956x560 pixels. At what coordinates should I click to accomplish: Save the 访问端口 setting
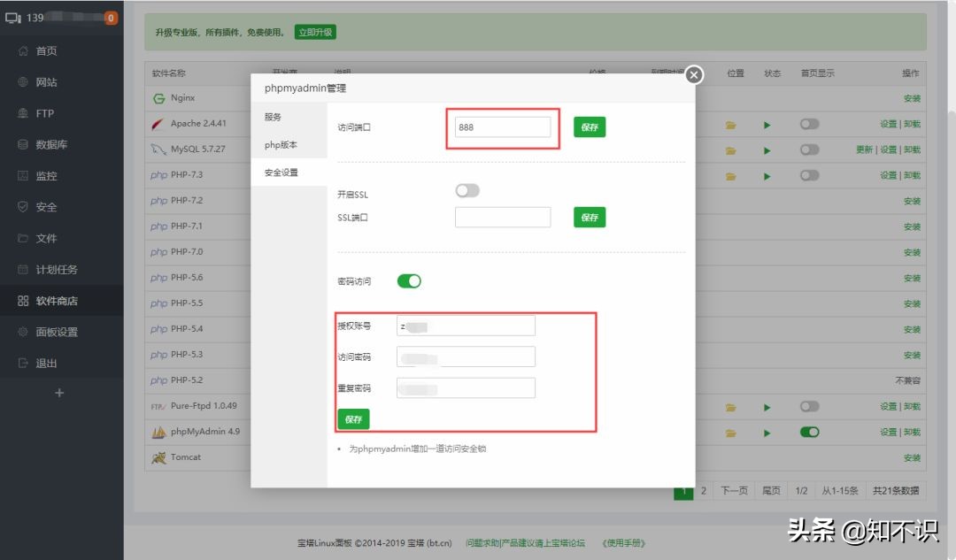590,127
